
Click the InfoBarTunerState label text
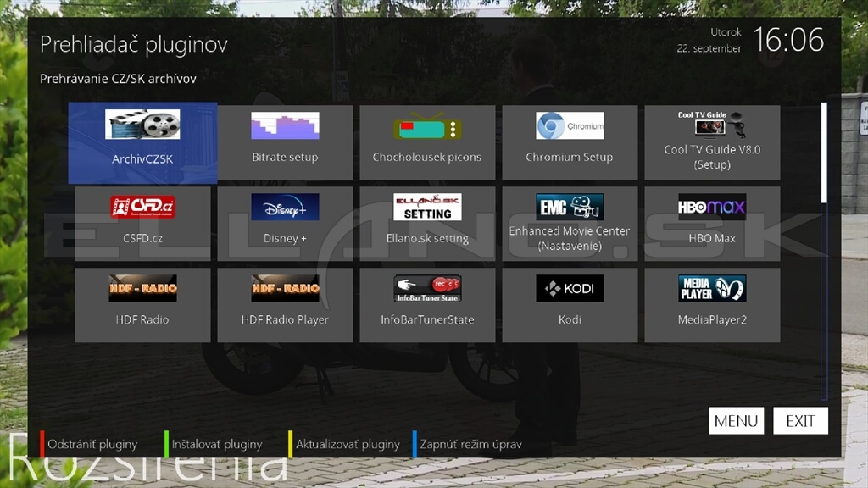(x=427, y=319)
